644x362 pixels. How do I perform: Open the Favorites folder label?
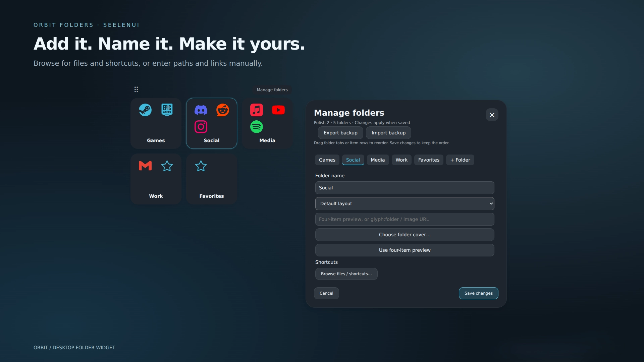point(212,196)
